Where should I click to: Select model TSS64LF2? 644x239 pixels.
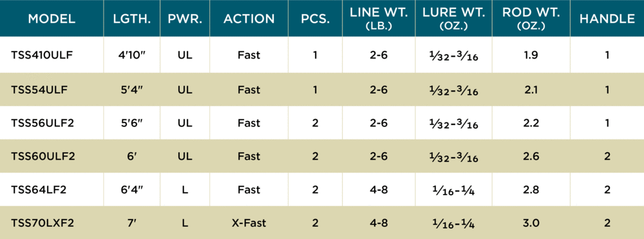[x=39, y=190]
